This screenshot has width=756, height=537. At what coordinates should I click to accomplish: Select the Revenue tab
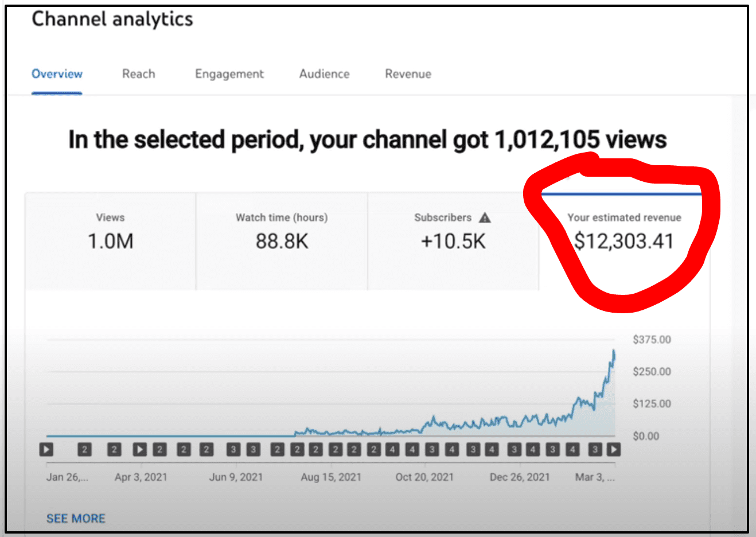(408, 74)
